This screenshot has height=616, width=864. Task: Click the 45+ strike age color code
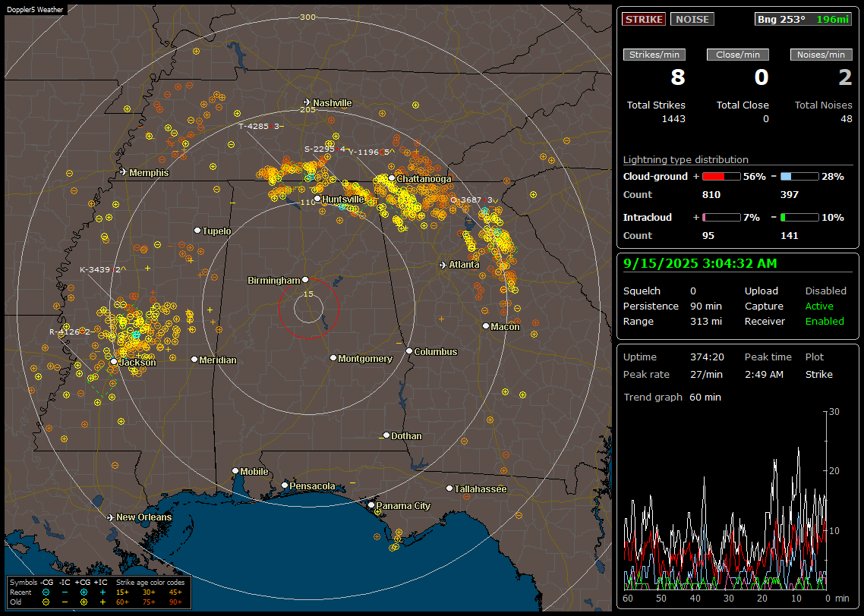(175, 592)
